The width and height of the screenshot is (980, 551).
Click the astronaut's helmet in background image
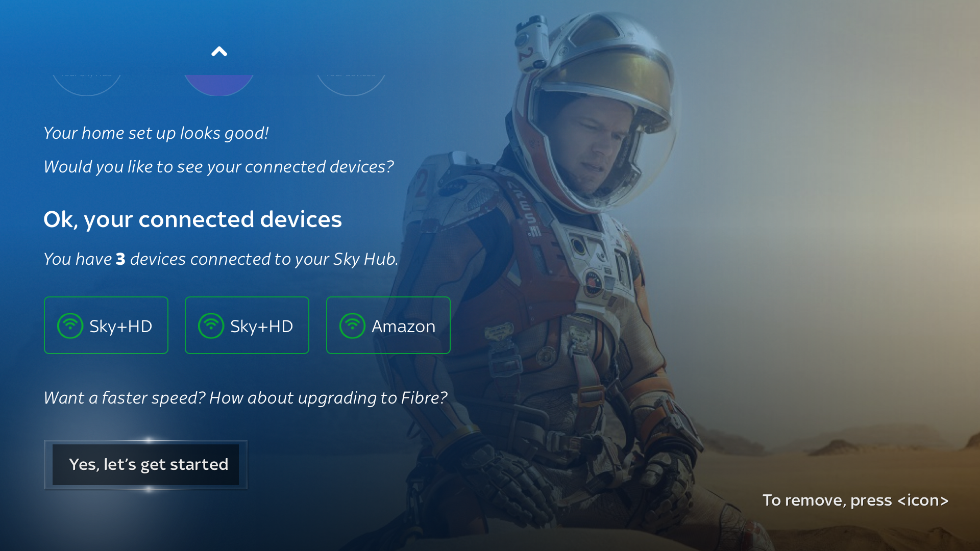point(597,107)
